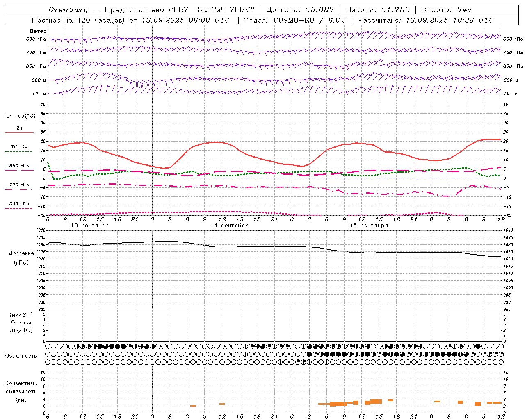This screenshot has height=420, width=525.
Task: Click the "500 м" wind level label on the left
Action: point(39,80)
